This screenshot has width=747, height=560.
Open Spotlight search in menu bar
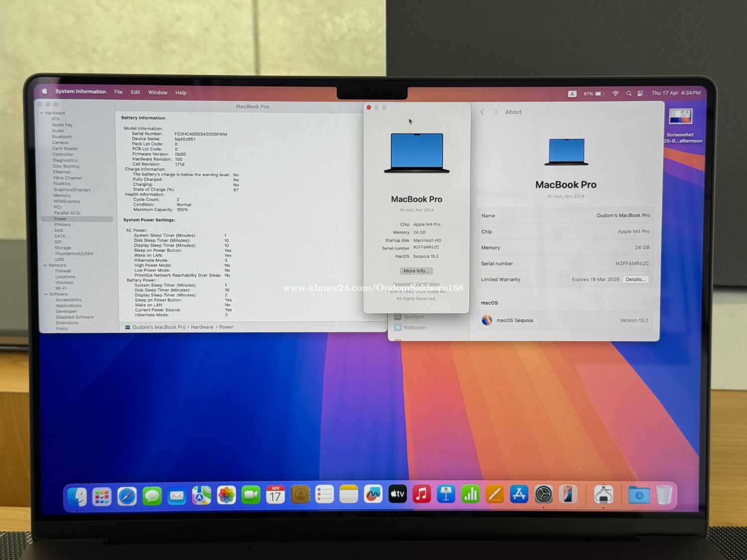coord(628,94)
